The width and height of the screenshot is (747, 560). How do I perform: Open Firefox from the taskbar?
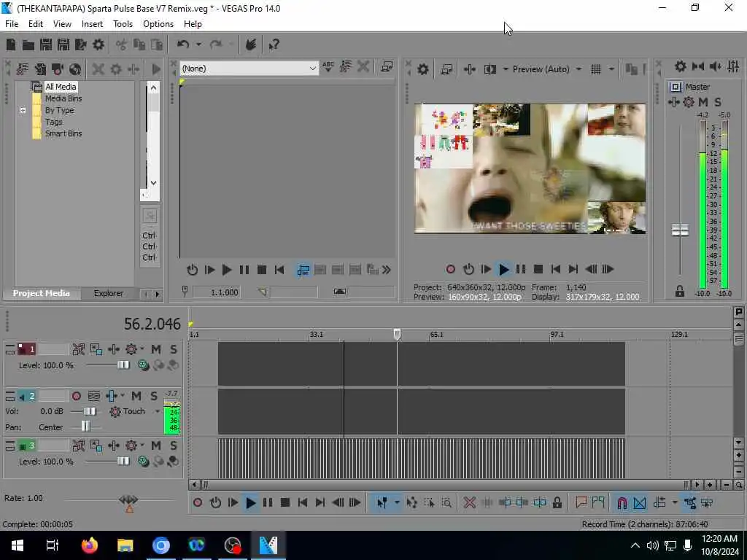click(90, 545)
